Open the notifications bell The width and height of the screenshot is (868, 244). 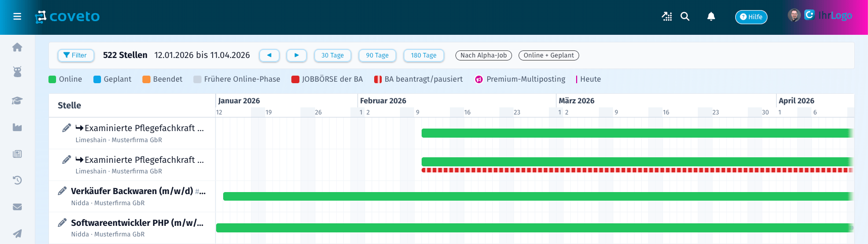(x=711, y=17)
